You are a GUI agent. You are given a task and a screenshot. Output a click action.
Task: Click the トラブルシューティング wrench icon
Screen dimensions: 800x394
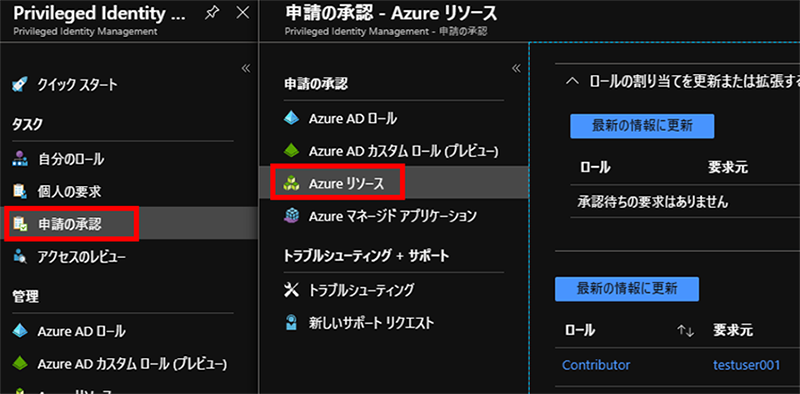click(291, 290)
